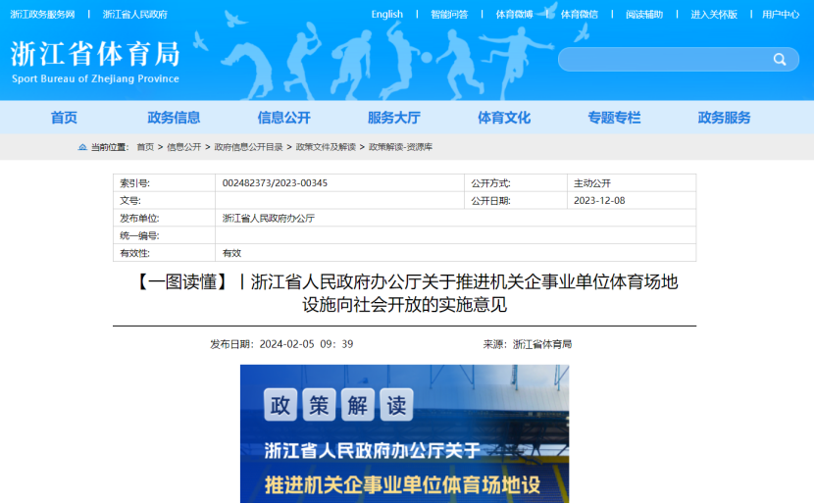Click the search magnifier icon

click(780, 60)
